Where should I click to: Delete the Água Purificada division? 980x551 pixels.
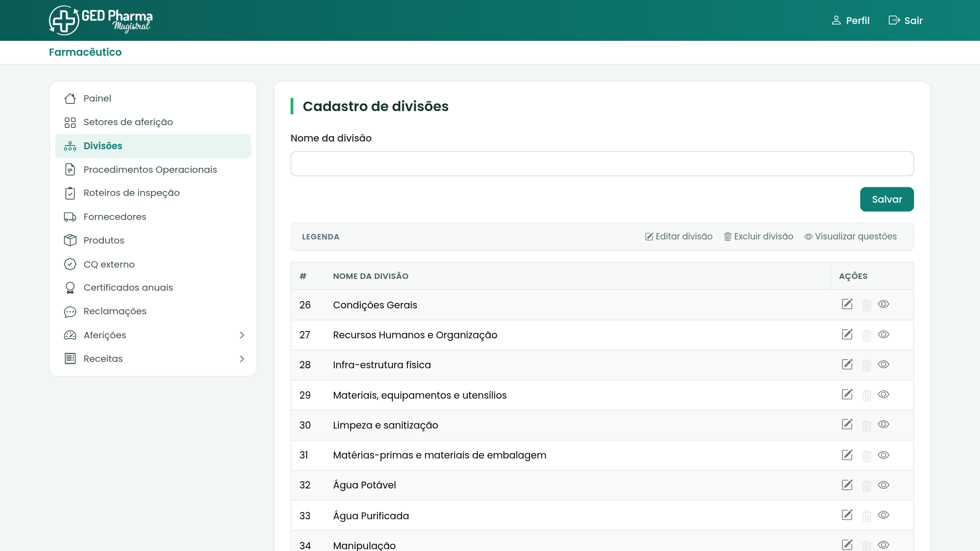867,516
